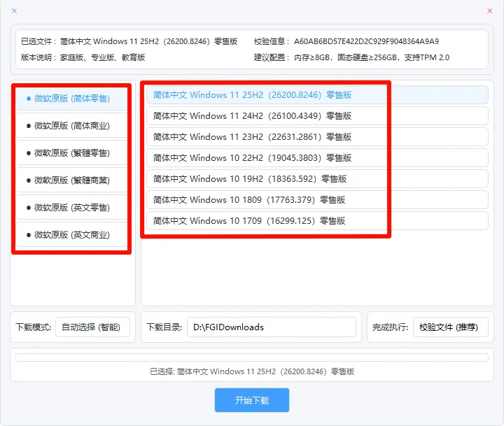
Task: Select 微软原版 (英文零售) category
Action: click(72, 208)
